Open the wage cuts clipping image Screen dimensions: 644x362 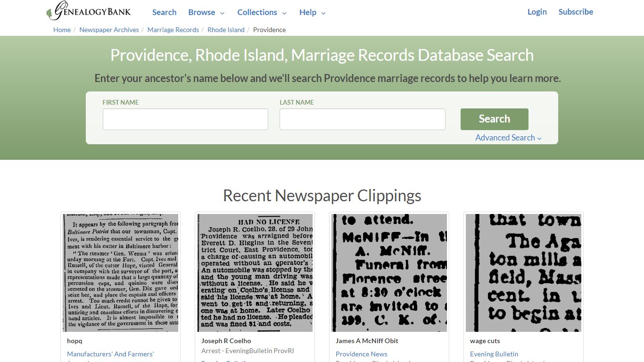tap(523, 273)
